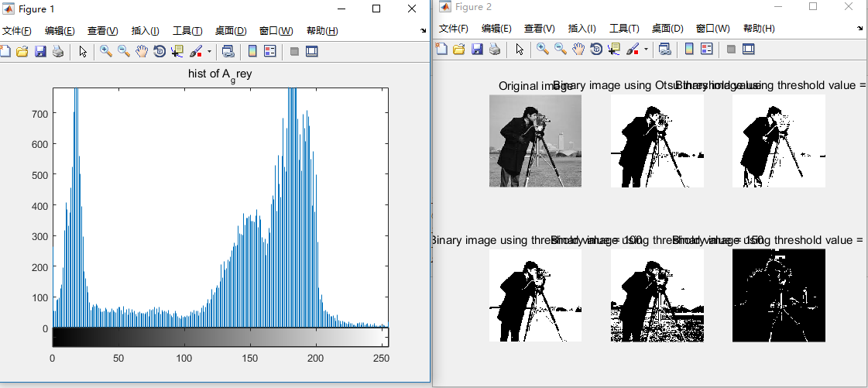868x388 pixels.
Task: Activate Zoom Out tool in Figure 1
Action: (x=124, y=51)
